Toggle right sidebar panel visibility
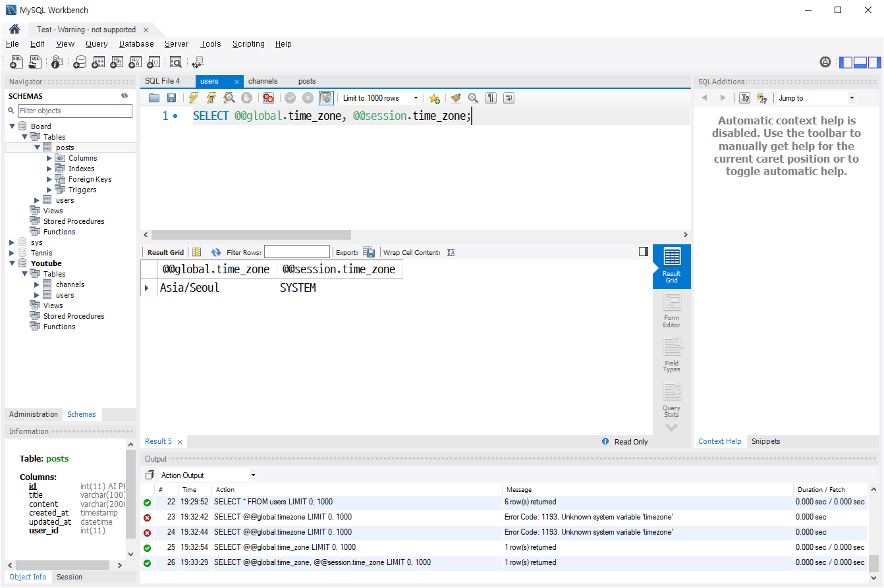The image size is (884, 588). [874, 63]
